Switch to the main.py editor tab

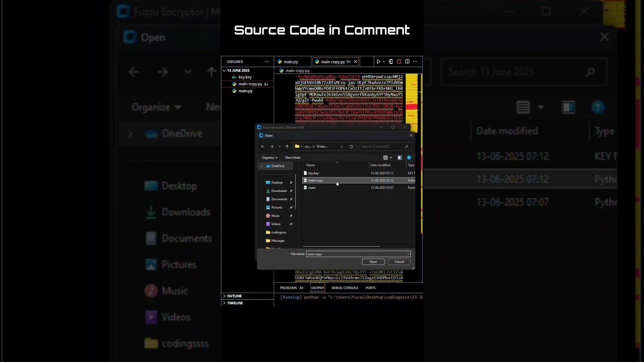coord(290,62)
